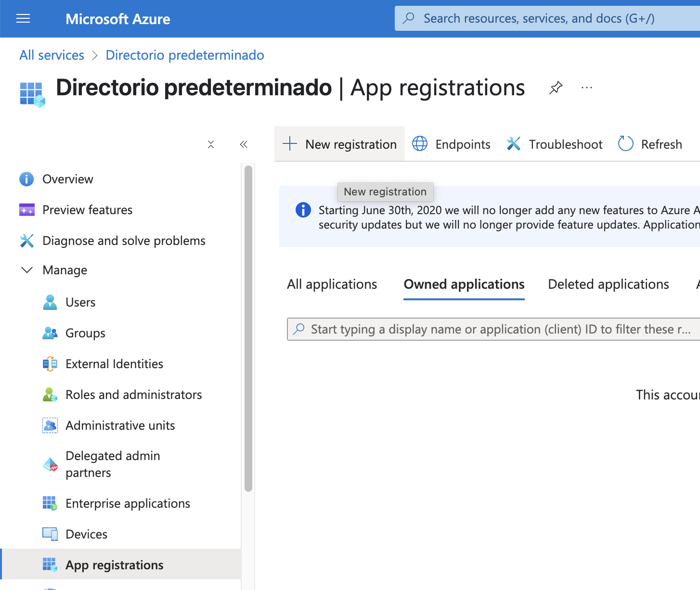Click the Diagnose and solve problems tools icon
The image size is (700, 590).
tap(27, 241)
